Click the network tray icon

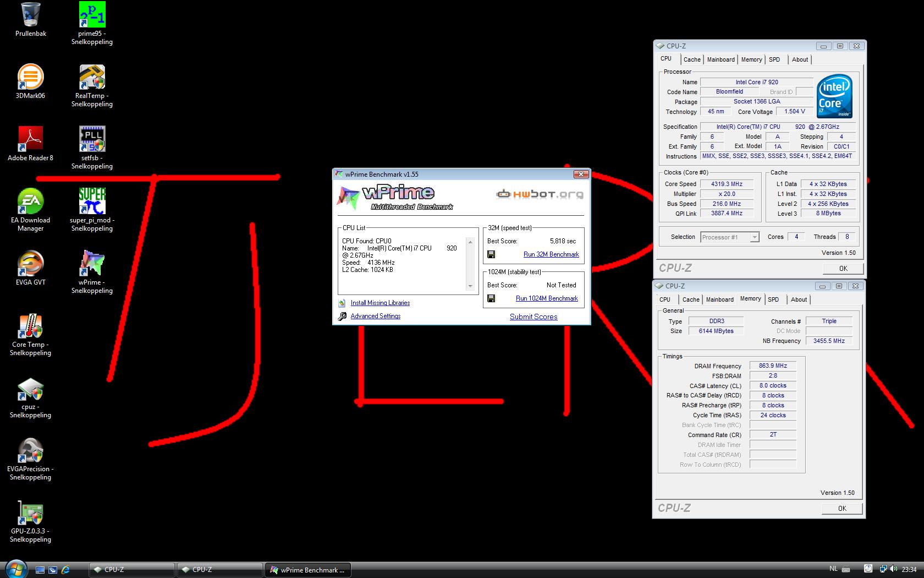(883, 569)
